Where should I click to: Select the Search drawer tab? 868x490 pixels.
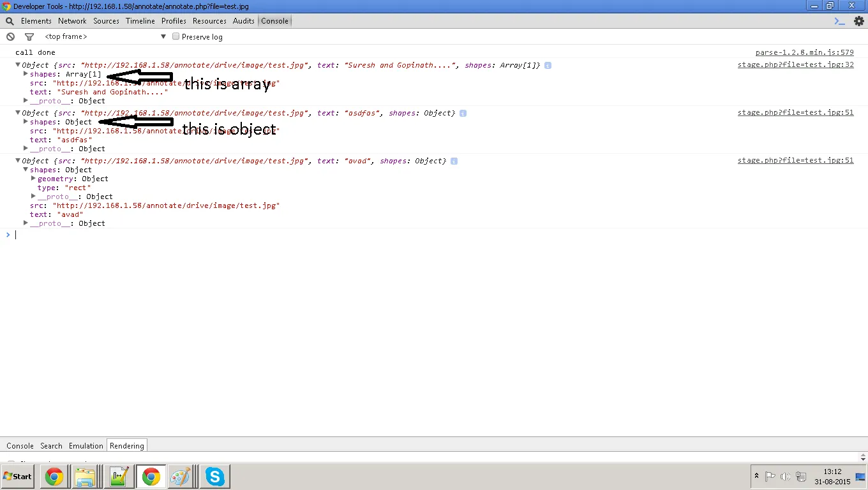pyautogui.click(x=52, y=446)
